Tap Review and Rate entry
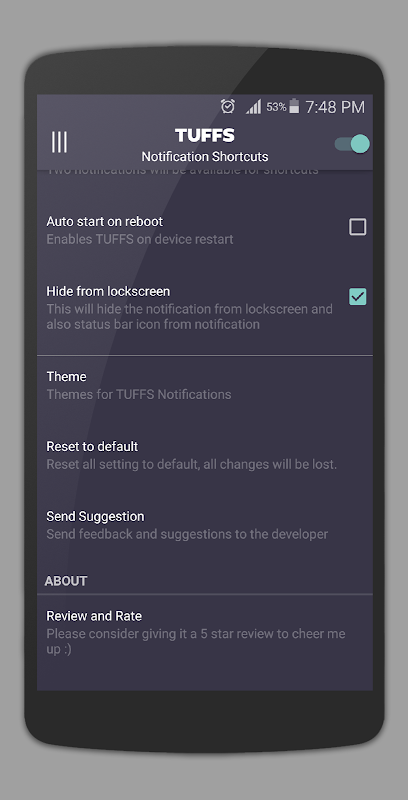This screenshot has width=408, height=800. click(205, 633)
